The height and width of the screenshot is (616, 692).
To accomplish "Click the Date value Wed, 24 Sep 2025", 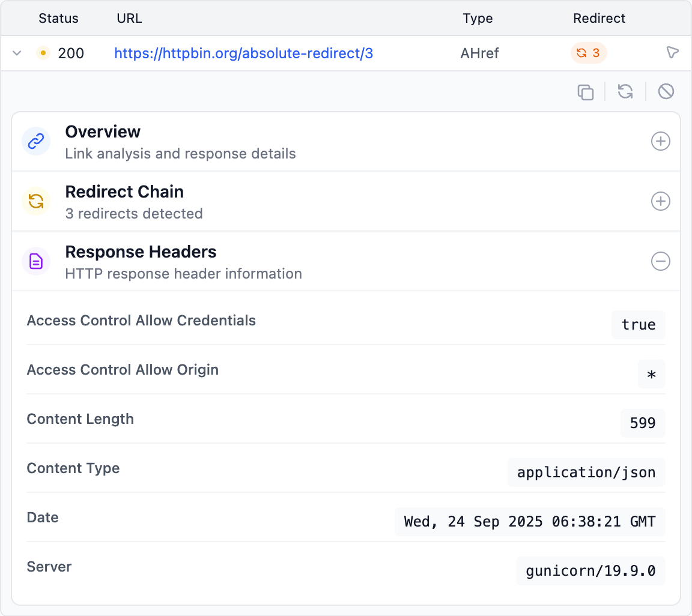I will pyautogui.click(x=530, y=522).
